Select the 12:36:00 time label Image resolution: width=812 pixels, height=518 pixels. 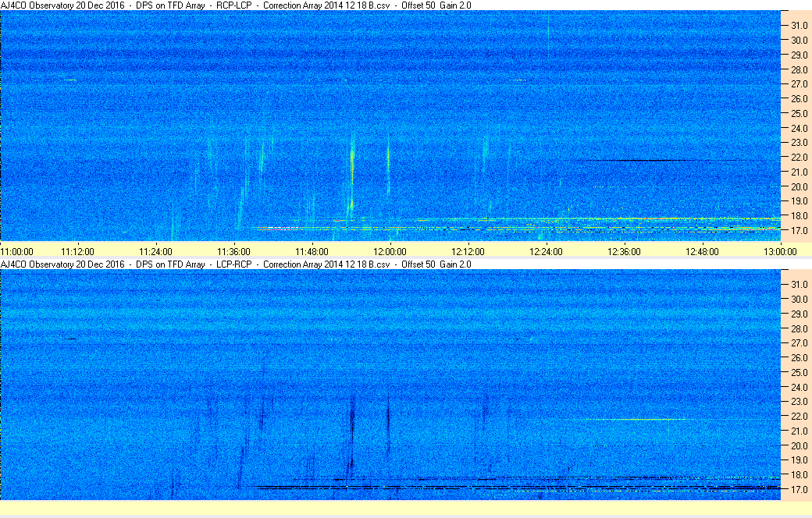click(x=624, y=252)
